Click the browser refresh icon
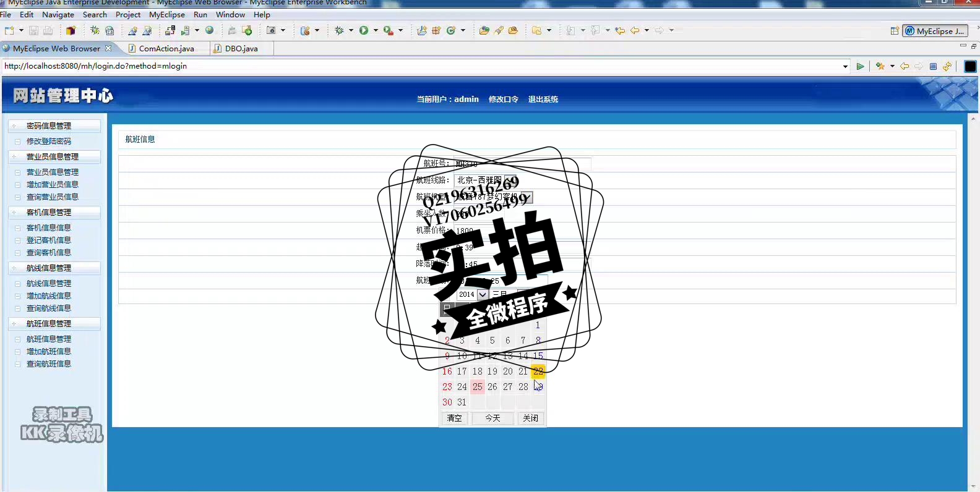The image size is (980, 492). 947,66
